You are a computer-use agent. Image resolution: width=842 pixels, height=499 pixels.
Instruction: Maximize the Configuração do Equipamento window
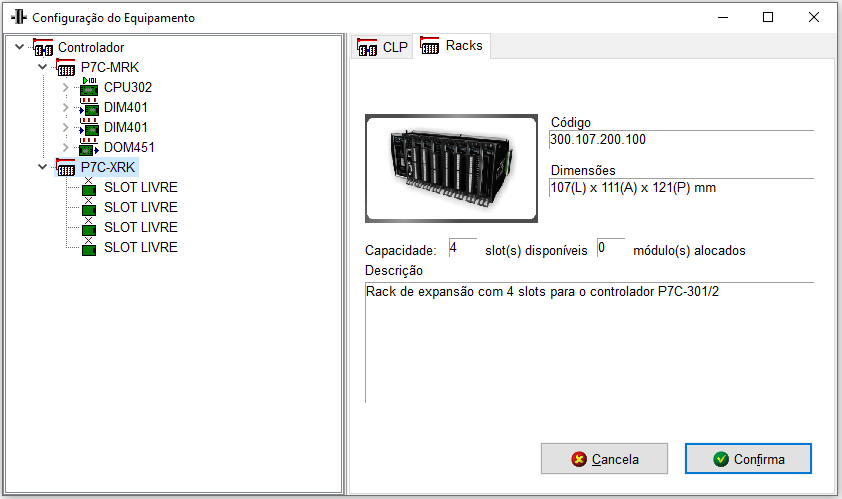coord(768,17)
